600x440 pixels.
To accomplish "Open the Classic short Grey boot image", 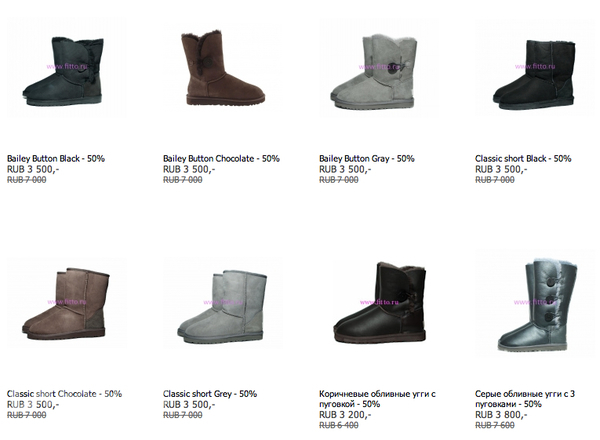I will point(223,304).
